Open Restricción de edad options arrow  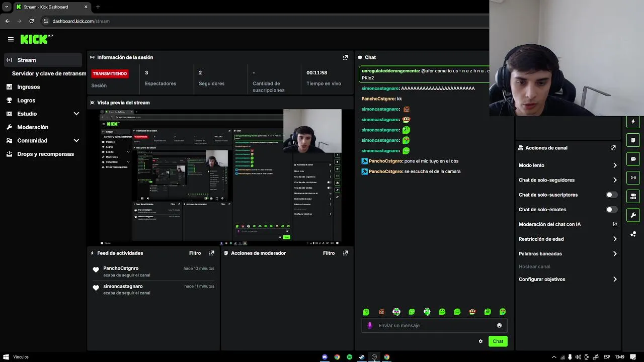(x=615, y=239)
